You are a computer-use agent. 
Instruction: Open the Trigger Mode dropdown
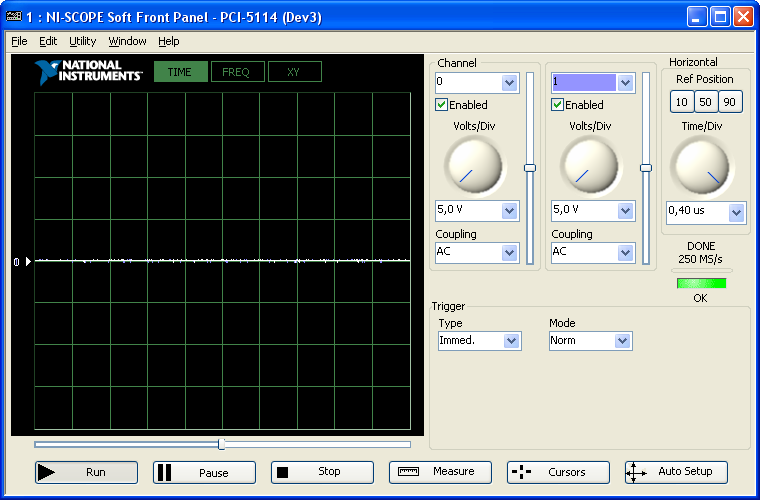point(622,341)
